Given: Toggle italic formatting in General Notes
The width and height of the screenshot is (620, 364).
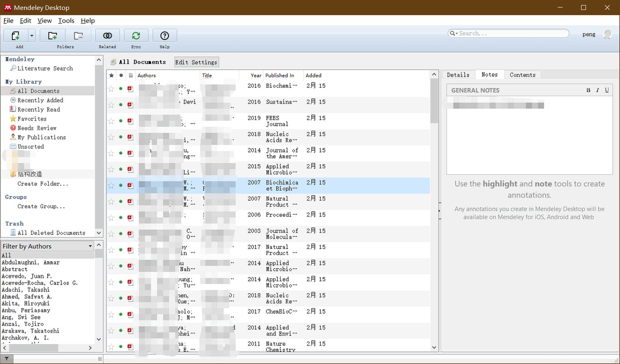Looking at the screenshot, I should pyautogui.click(x=598, y=90).
